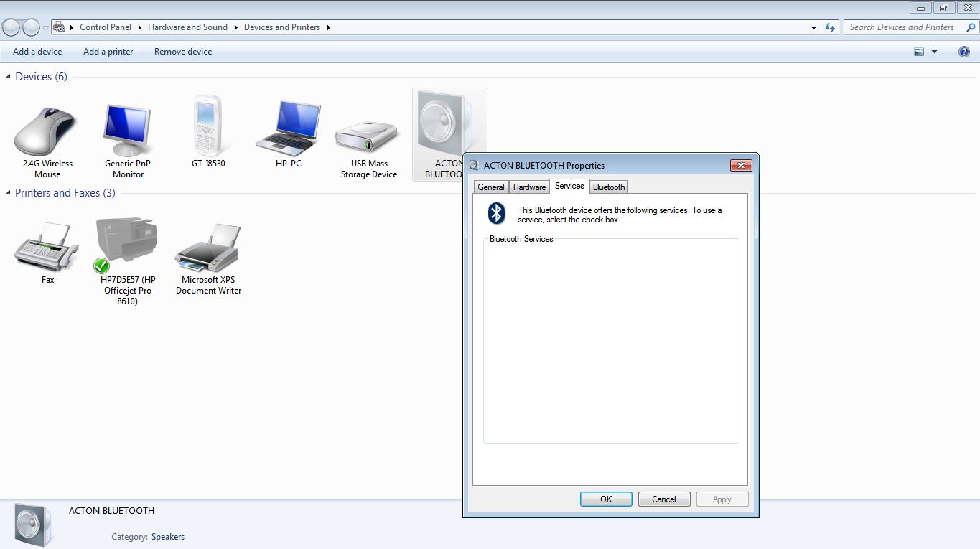
Task: Open the Help question mark icon
Action: click(964, 52)
